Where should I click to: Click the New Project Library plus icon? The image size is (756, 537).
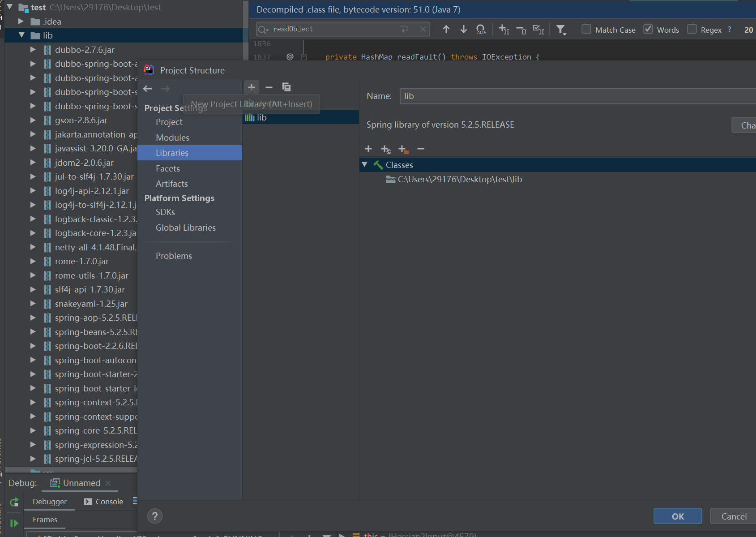tap(252, 87)
